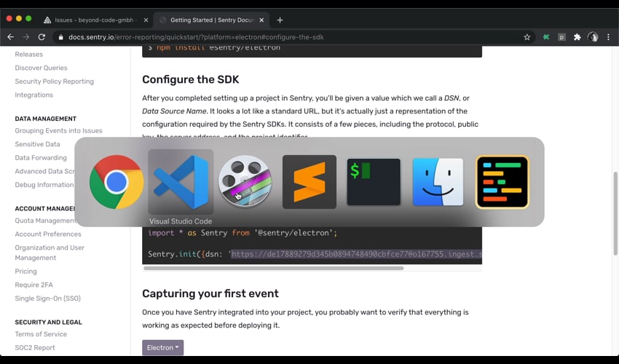Screen dimensions: 619x364
Task: Open a new tab with the plus button
Action: click(x=280, y=20)
